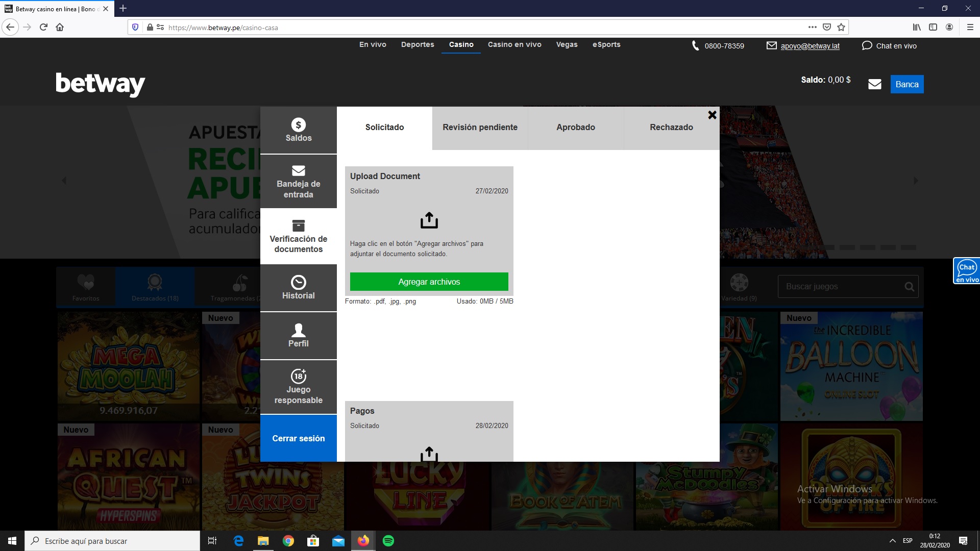Viewport: 980px width, 551px height.
Task: Open File Explorer from the taskbar
Action: pyautogui.click(x=263, y=541)
